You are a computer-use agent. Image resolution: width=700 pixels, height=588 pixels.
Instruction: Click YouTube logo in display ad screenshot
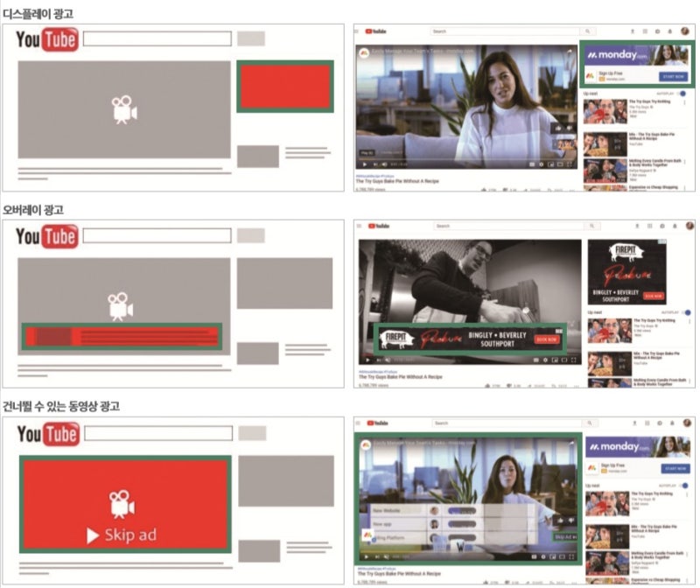coord(375,31)
